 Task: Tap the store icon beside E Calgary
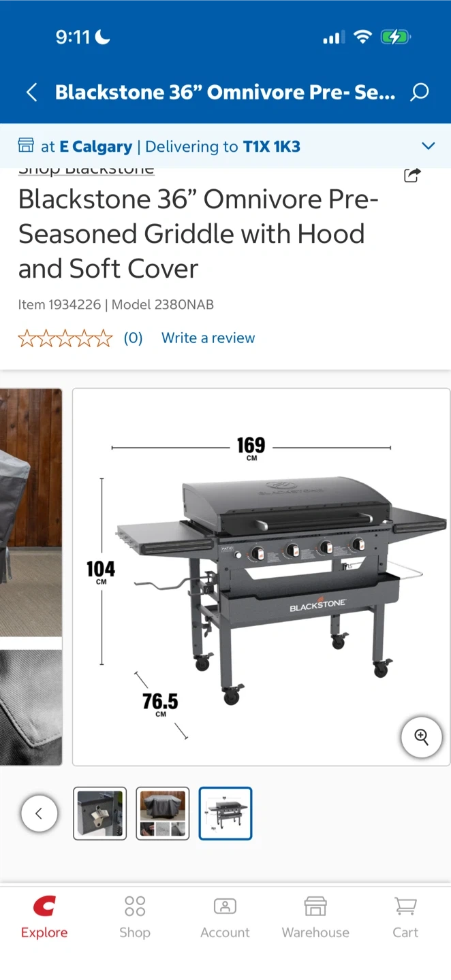tap(26, 146)
